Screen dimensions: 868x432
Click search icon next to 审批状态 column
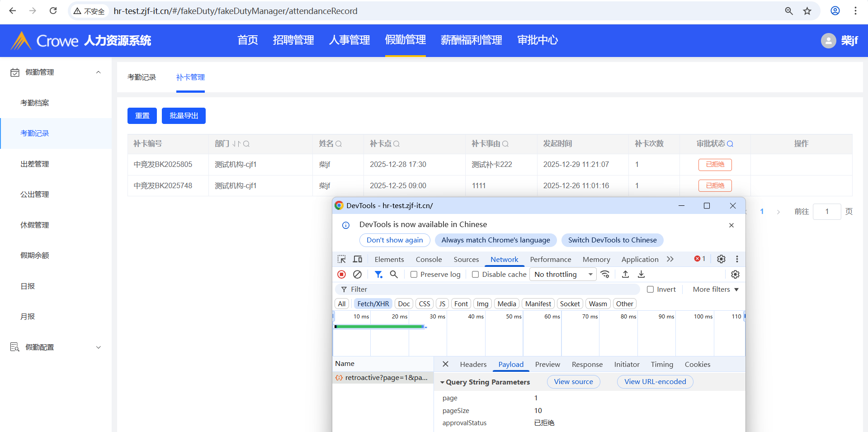point(730,144)
